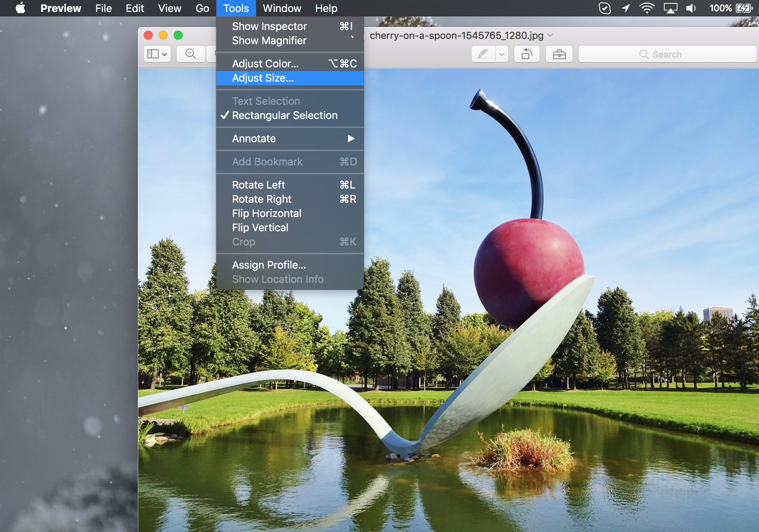Select Adjust Size... menu entry
759x532 pixels.
coord(290,78)
